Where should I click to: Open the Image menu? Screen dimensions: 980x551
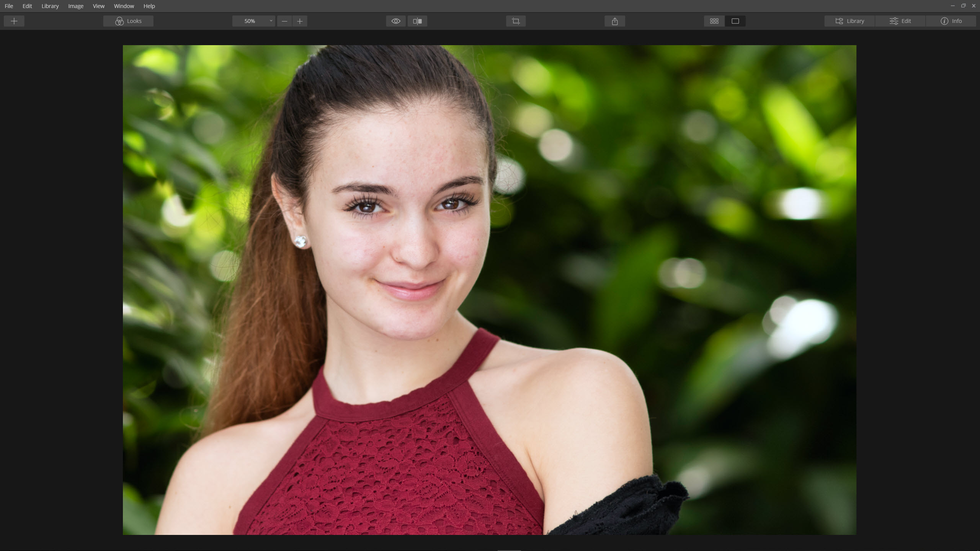(x=75, y=6)
